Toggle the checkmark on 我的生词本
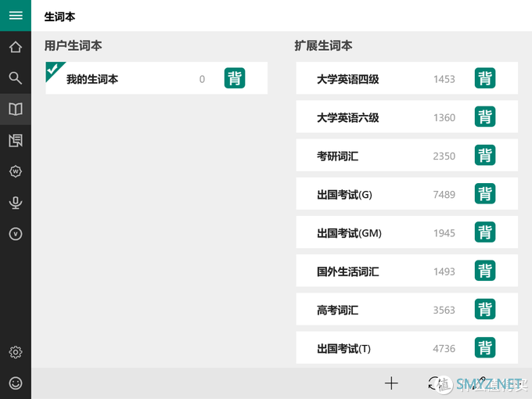This screenshot has width=532, height=399. 53,70
